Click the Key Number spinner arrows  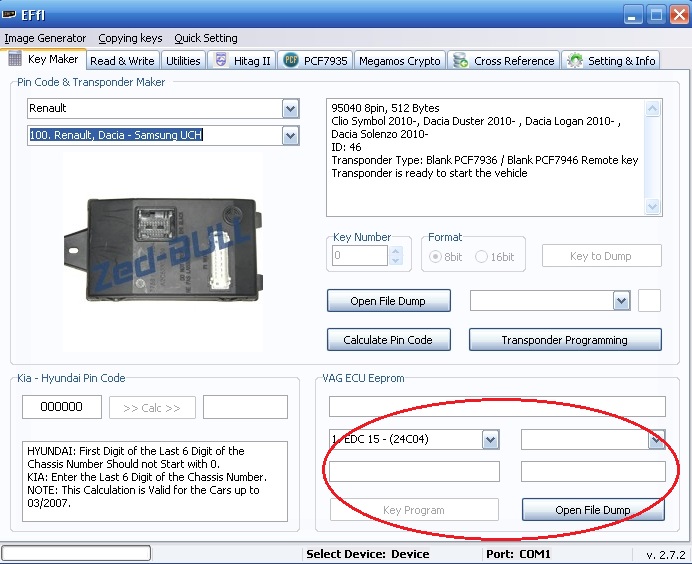click(396, 256)
